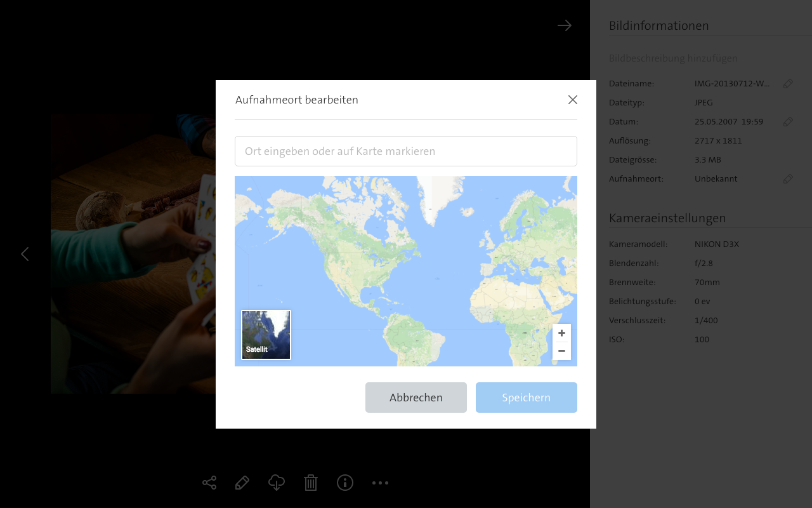Image resolution: width=812 pixels, height=508 pixels.
Task: Click the focal length value 70mm
Action: pos(707,282)
